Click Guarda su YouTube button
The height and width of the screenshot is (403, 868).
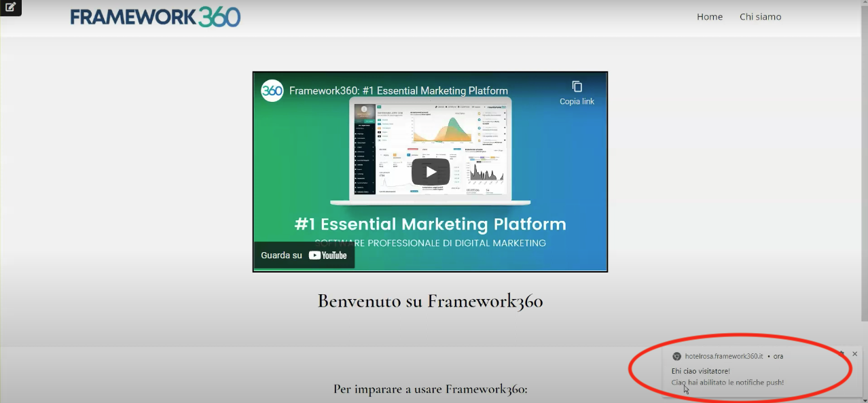pos(304,256)
